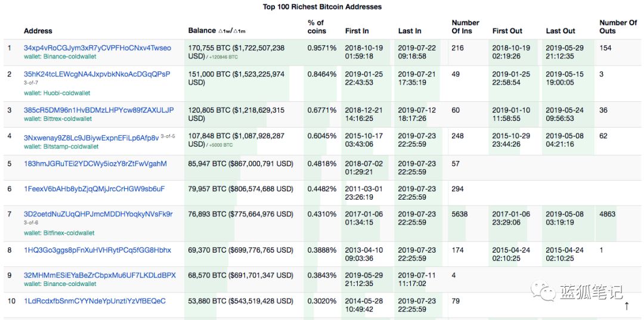The width and height of the screenshot is (644, 320).
Task: Open address 1HQ3Go3ggs8pFnXuHVHRytPCq5fGG8Hbhx
Action: (97, 250)
